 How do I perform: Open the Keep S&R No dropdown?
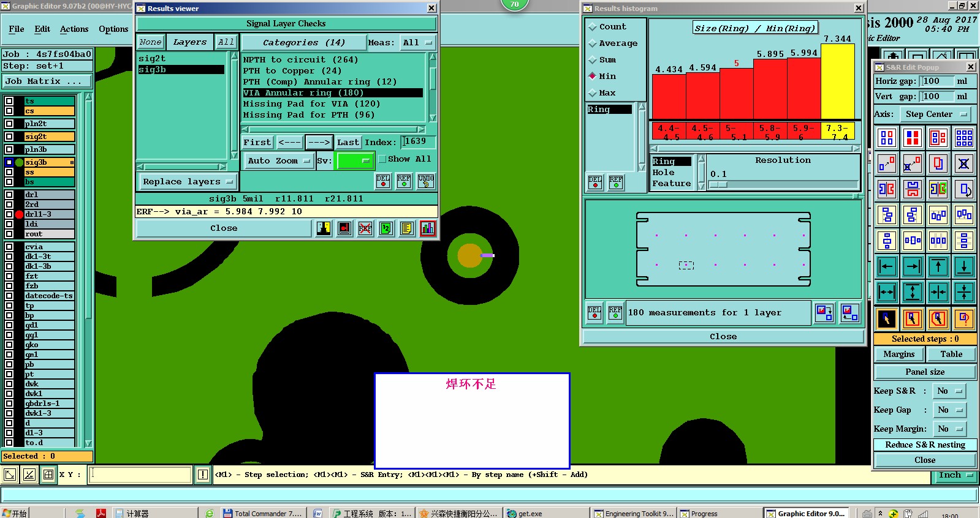949,391
